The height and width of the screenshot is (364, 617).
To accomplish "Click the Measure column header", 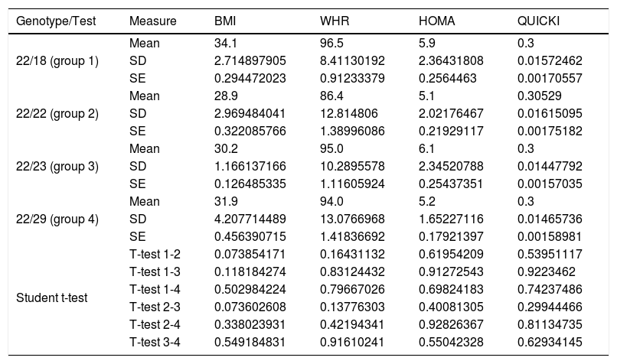I will click(153, 21).
